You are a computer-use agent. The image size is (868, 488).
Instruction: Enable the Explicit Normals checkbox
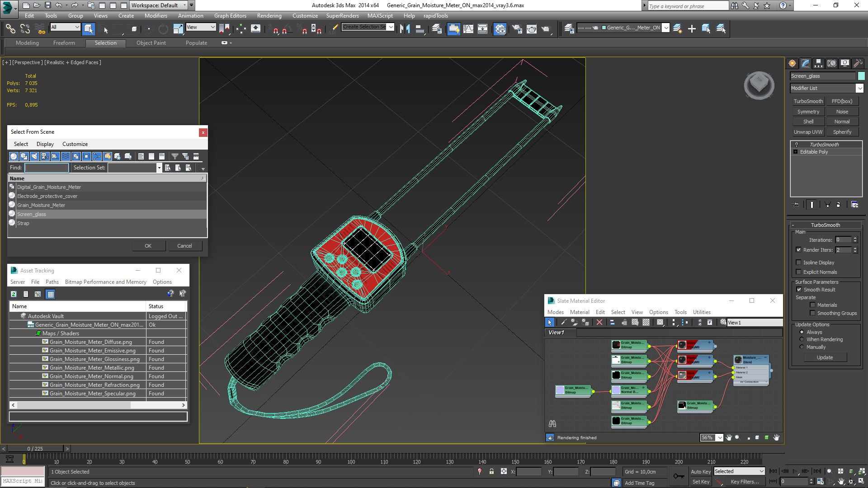[798, 272]
